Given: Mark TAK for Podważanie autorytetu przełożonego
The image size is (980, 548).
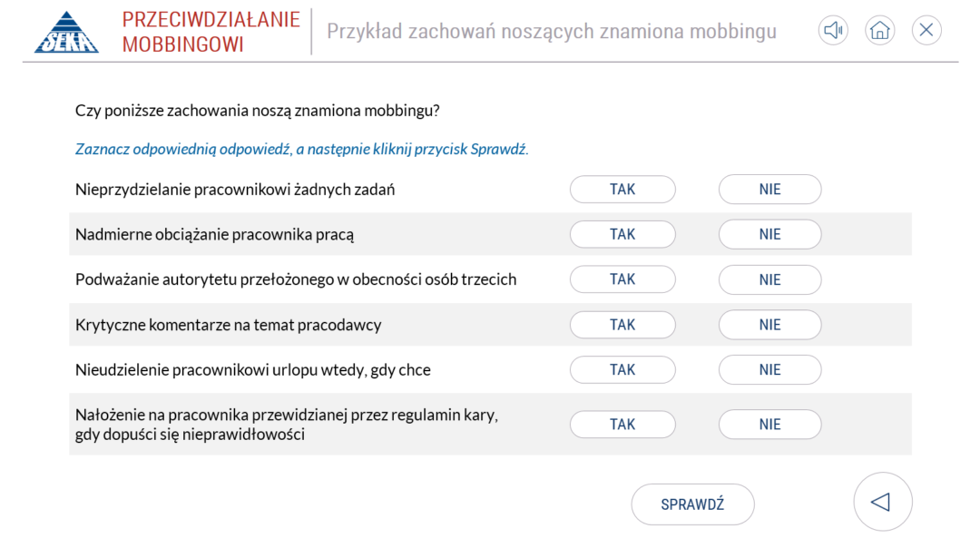Looking at the screenshot, I should pos(622,279).
